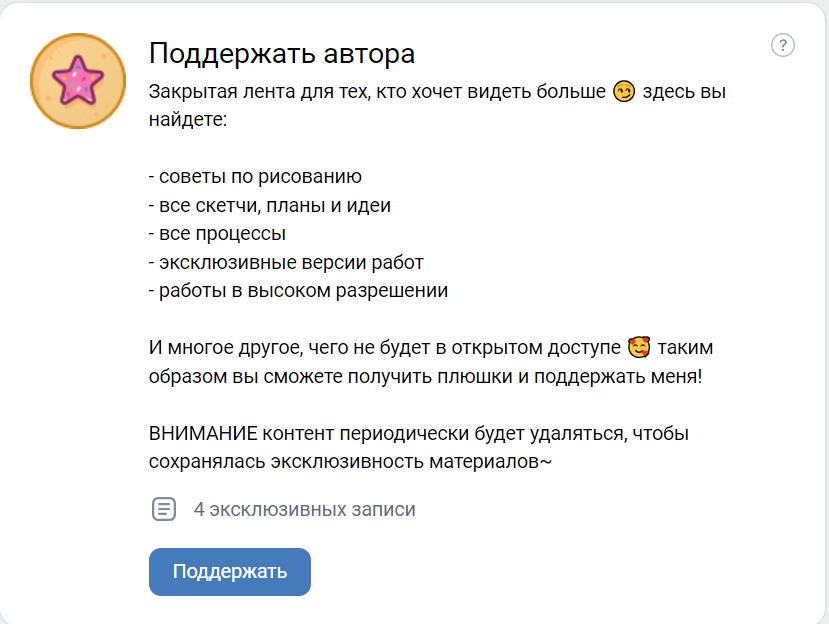Click the word найдете: under the heading

coord(188,120)
